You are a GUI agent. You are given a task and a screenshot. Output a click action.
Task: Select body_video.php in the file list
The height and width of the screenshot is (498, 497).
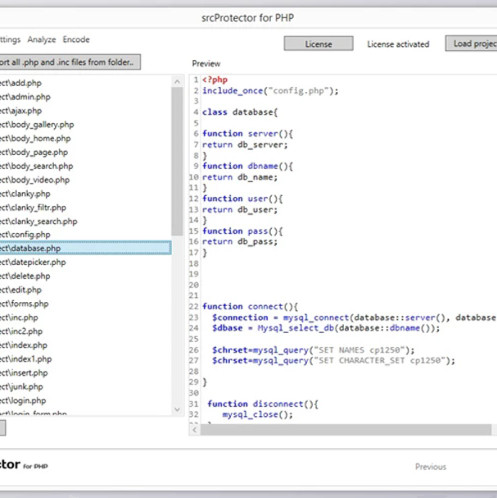click(86, 180)
